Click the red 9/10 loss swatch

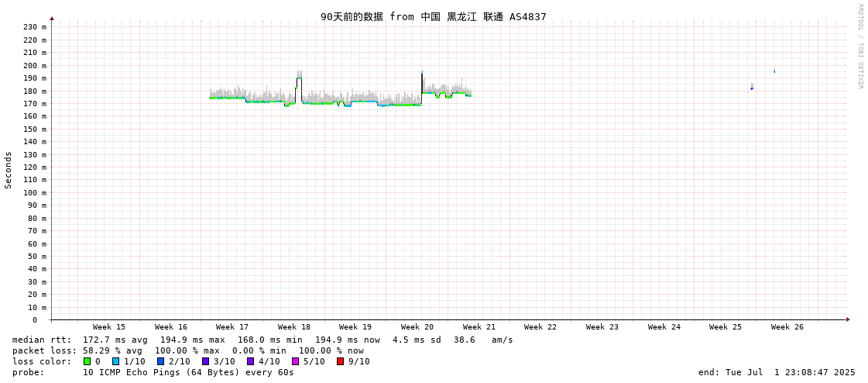[340, 361]
